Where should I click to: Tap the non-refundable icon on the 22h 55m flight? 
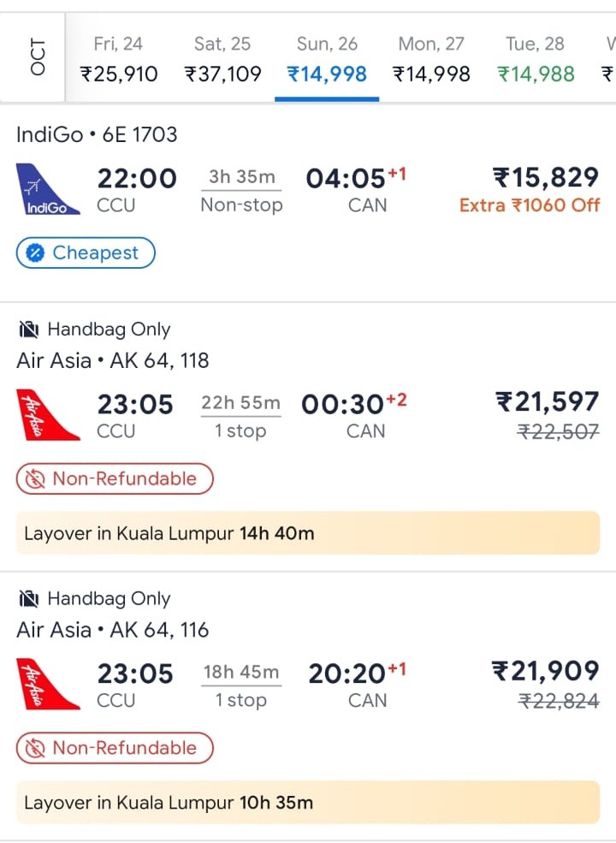36,479
